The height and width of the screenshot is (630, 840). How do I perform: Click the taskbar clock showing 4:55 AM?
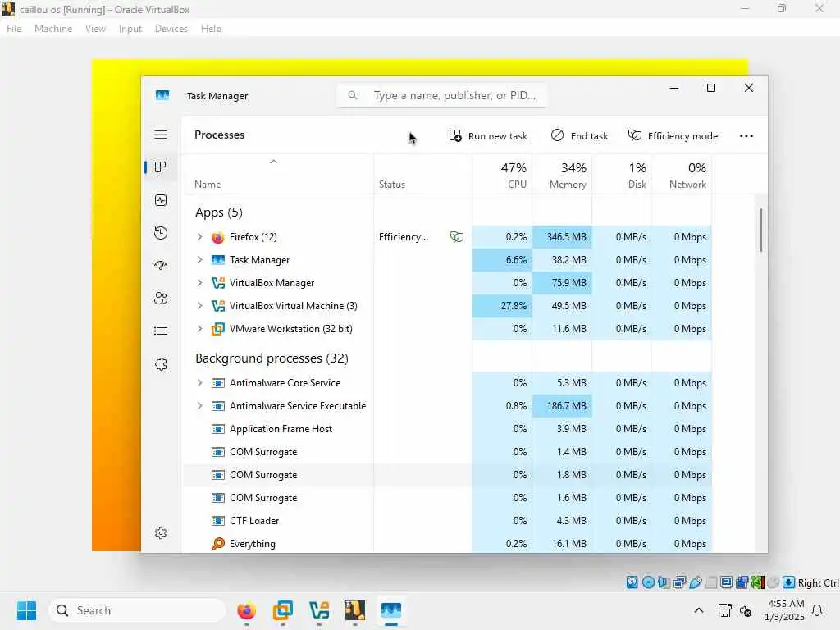(x=784, y=610)
